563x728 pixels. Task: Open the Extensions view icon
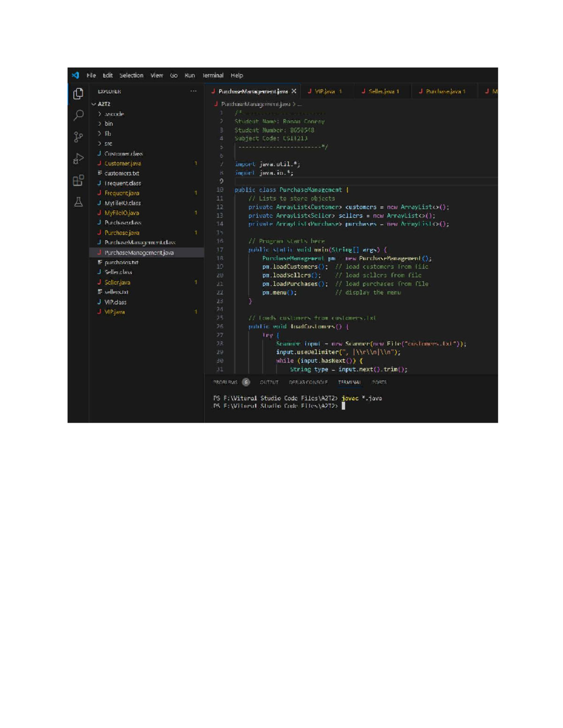click(78, 180)
